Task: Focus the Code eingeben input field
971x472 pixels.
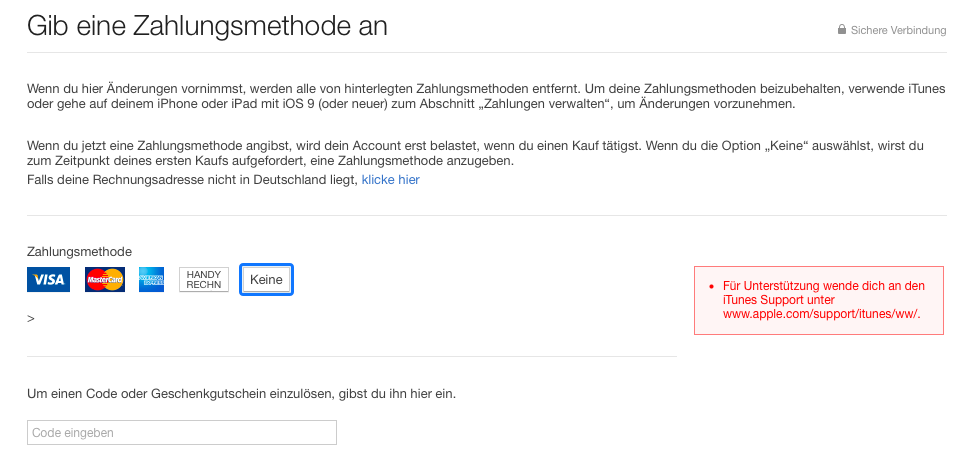Action: pyautogui.click(x=182, y=433)
